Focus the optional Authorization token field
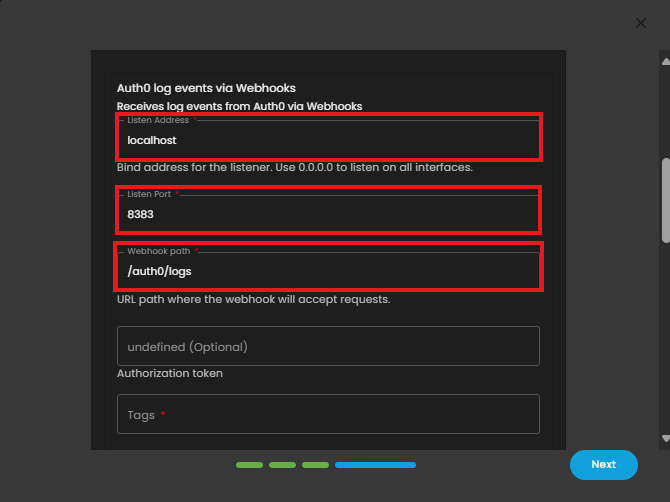This screenshot has width=670, height=502. [x=328, y=346]
